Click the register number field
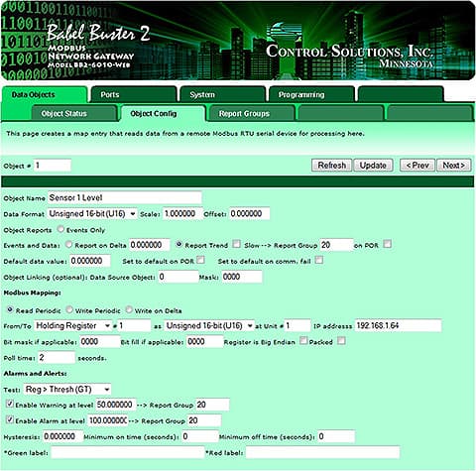 (x=135, y=326)
